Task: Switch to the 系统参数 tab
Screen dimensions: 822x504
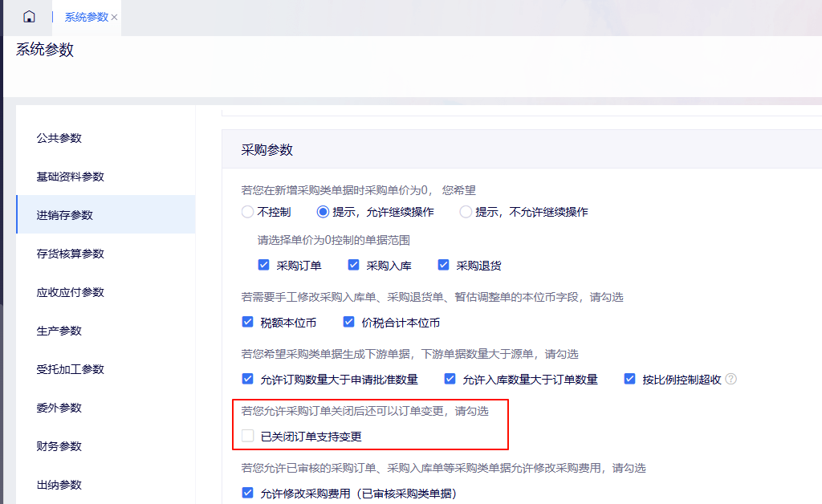Action: [87, 18]
